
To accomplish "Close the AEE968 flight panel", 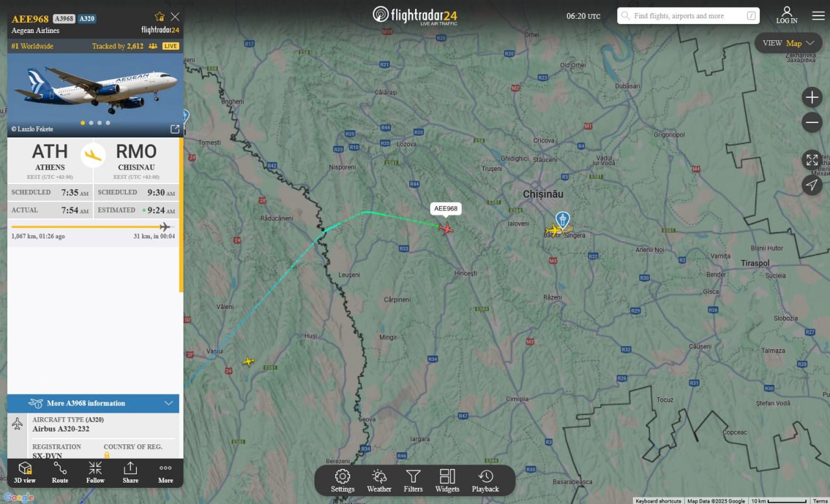I will click(175, 17).
